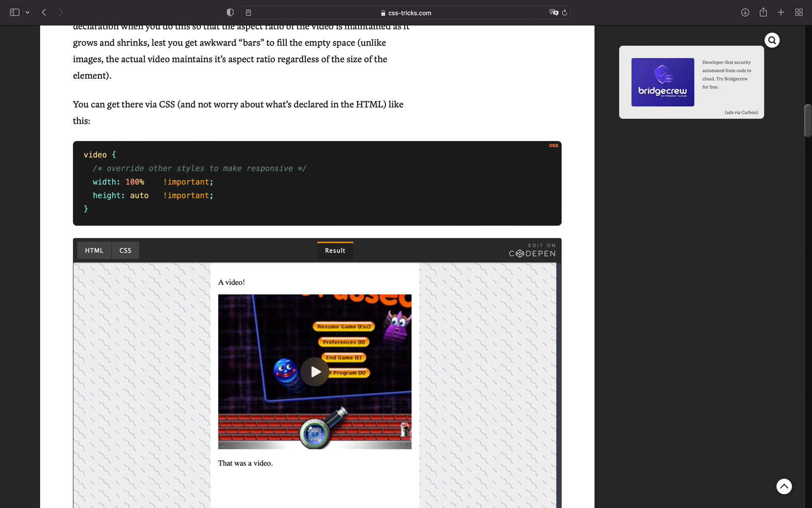Screen dimensions: 812x508
Task: Click the override styles code comment
Action: coord(199,168)
